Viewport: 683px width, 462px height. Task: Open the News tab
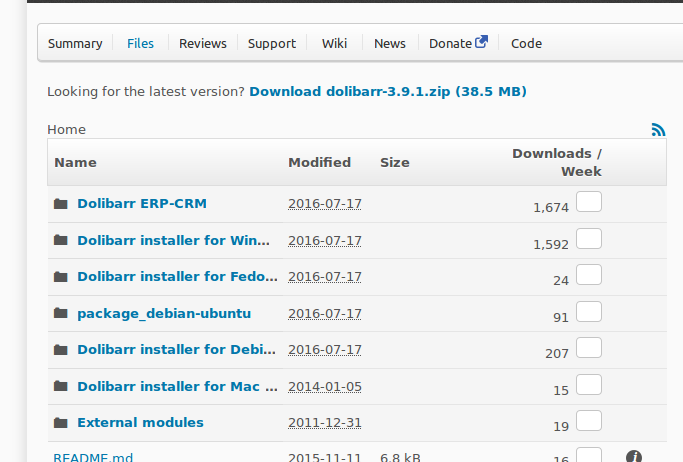click(x=389, y=44)
